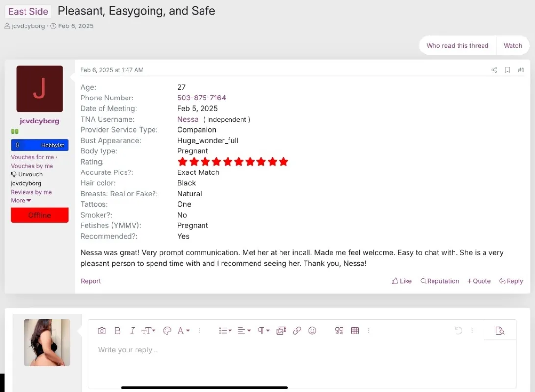Open the font size dropdown
The image size is (535, 392).
(x=148, y=331)
